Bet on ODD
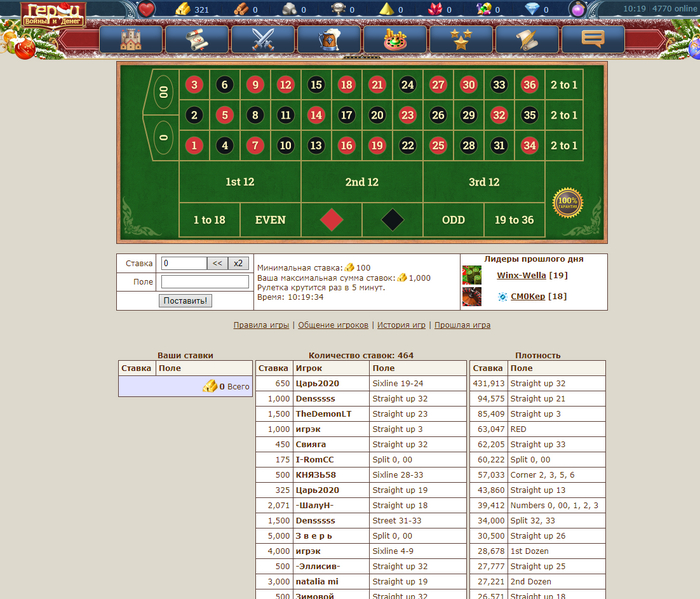This screenshot has height=599, width=700. click(453, 220)
